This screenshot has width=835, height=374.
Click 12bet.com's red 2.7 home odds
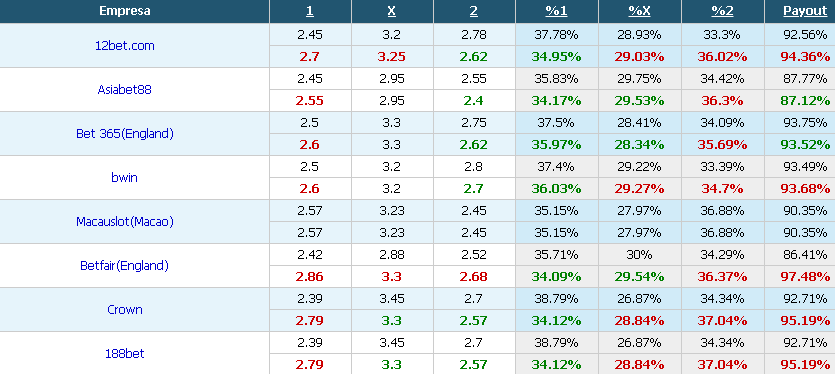click(309, 57)
